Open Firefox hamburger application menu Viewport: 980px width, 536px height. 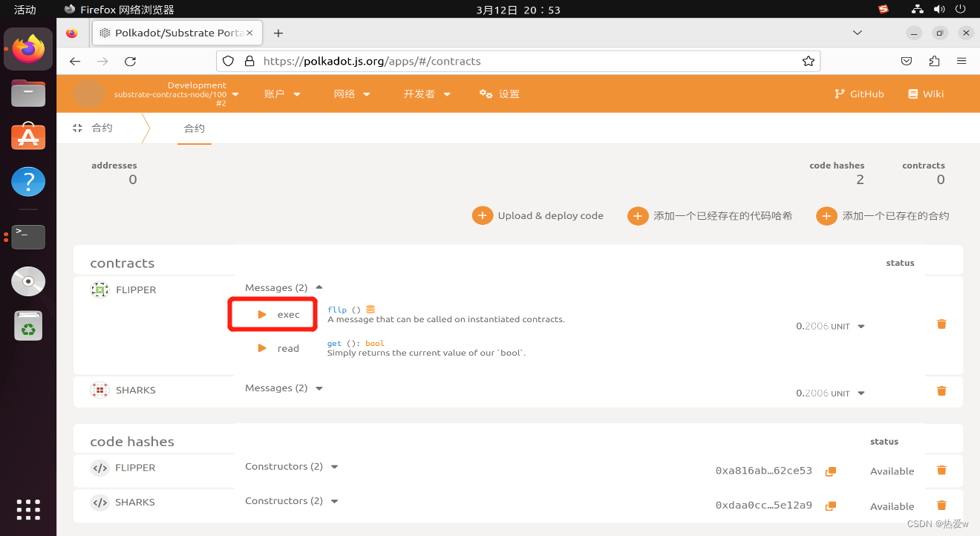(x=961, y=62)
